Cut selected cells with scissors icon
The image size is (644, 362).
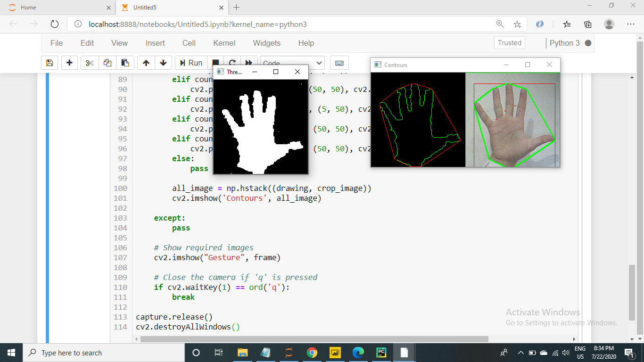90,63
